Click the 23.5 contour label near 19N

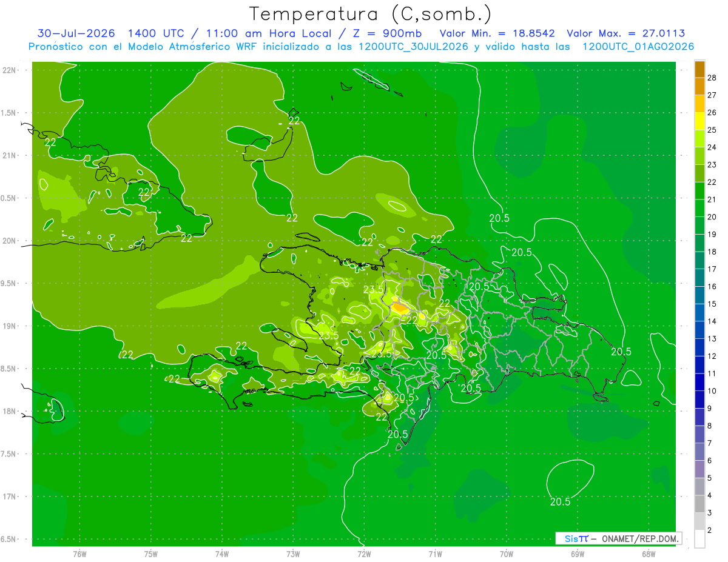click(x=328, y=335)
